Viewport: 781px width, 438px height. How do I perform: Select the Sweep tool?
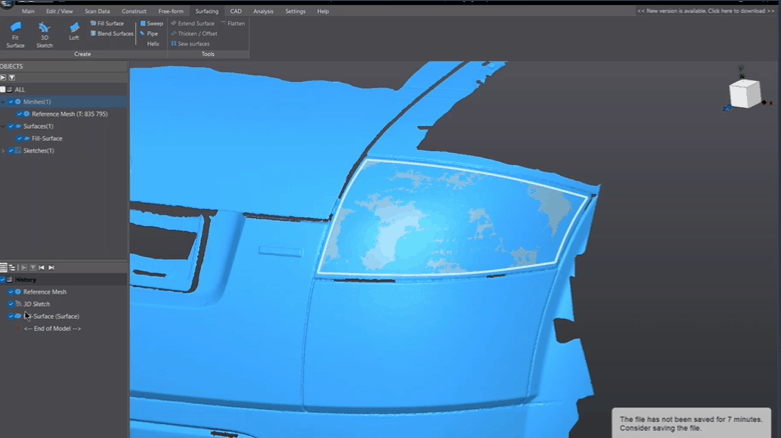pos(152,23)
